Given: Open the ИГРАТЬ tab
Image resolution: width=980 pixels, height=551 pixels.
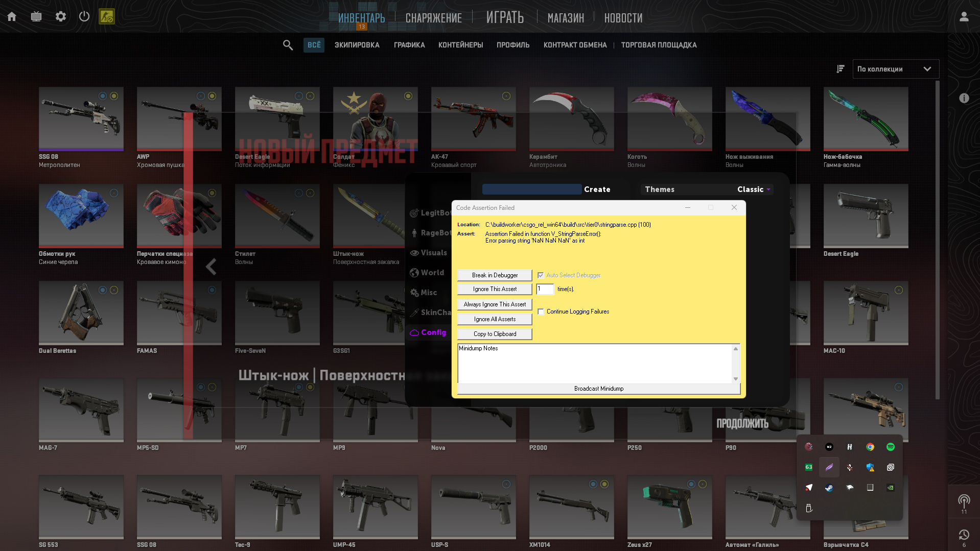Looking at the screenshot, I should click(x=505, y=17).
